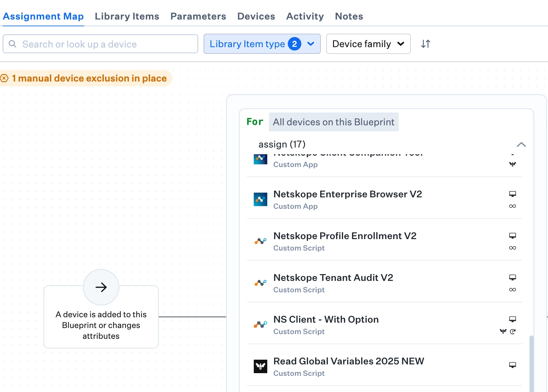
Task: Click the manual device exclusion notice
Action: click(89, 78)
